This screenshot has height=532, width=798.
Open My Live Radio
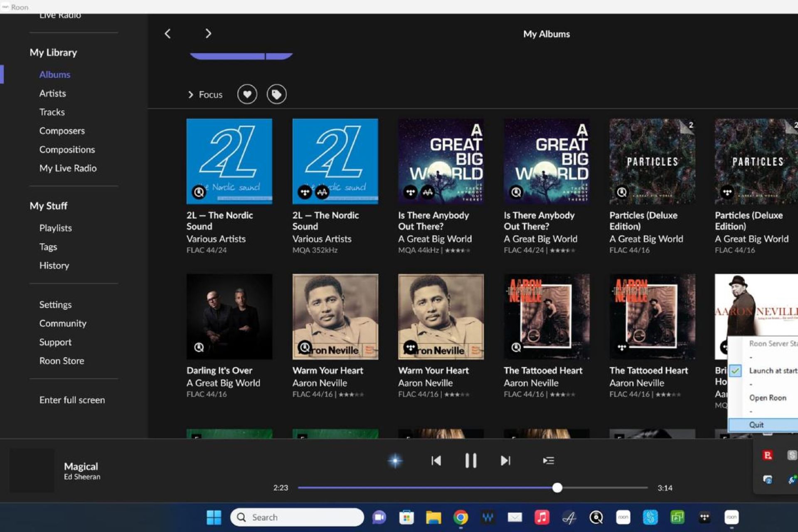click(68, 168)
